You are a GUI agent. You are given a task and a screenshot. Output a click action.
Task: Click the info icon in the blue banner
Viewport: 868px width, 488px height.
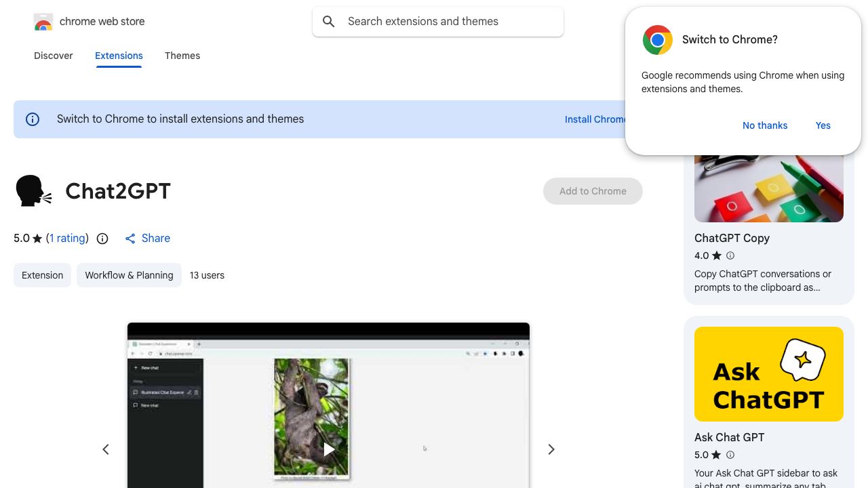click(x=33, y=119)
